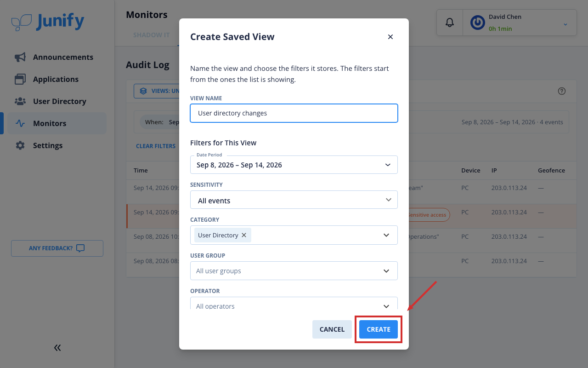Open the Operator dropdown
The width and height of the screenshot is (588, 368).
tap(294, 304)
